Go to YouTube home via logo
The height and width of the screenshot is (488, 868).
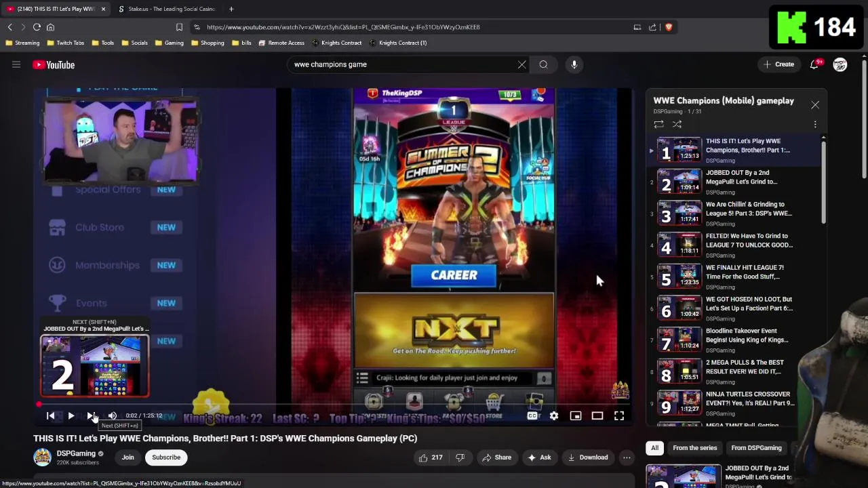point(54,64)
